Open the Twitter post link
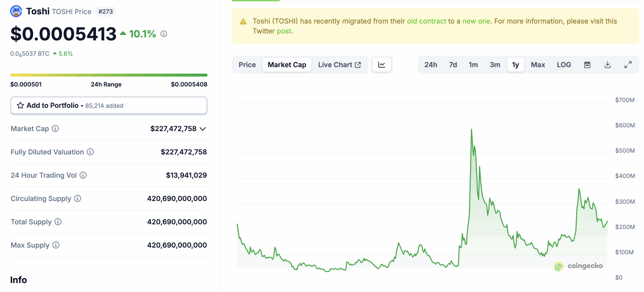The height and width of the screenshot is (292, 644). tap(284, 31)
